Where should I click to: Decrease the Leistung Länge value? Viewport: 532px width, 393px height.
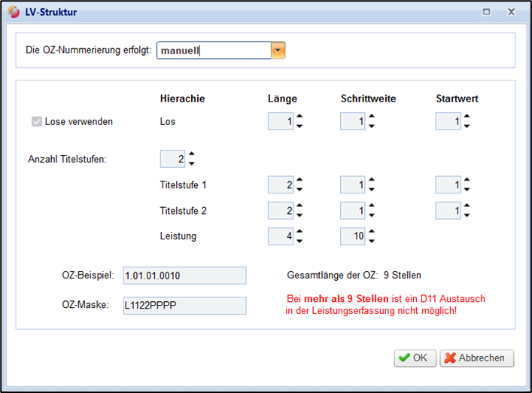point(299,241)
